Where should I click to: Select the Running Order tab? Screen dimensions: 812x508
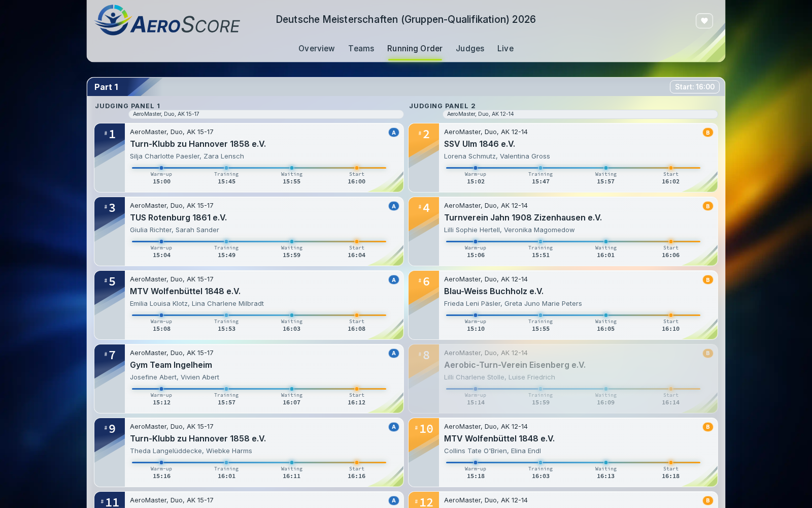click(415, 48)
